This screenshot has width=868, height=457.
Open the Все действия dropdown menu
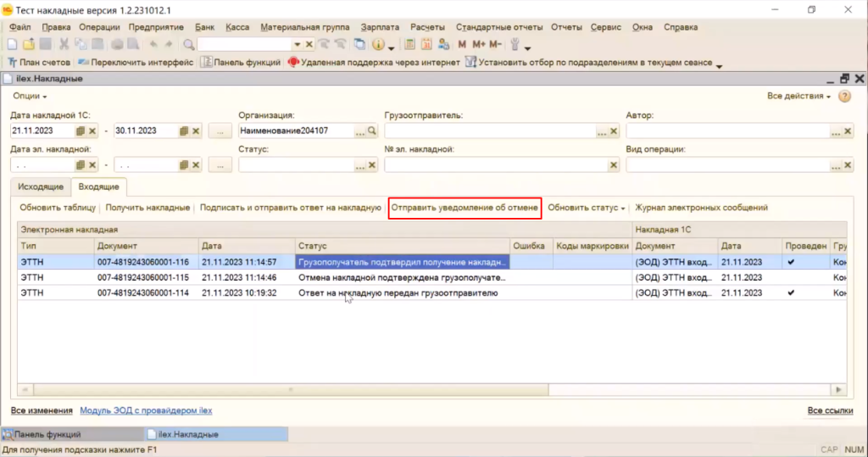tap(798, 97)
